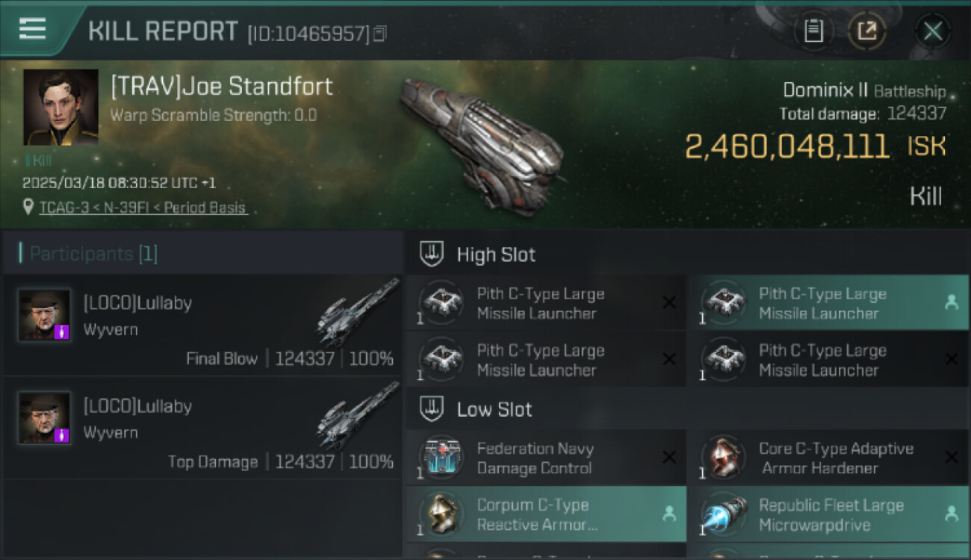Open the clipboard notes icon in header

(x=813, y=31)
